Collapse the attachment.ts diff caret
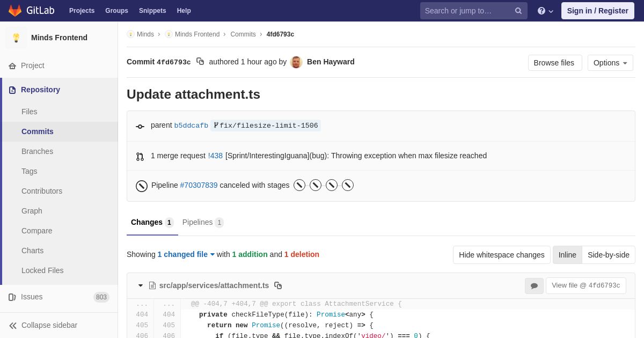Viewport: 644px width, 338px height. tap(141, 285)
